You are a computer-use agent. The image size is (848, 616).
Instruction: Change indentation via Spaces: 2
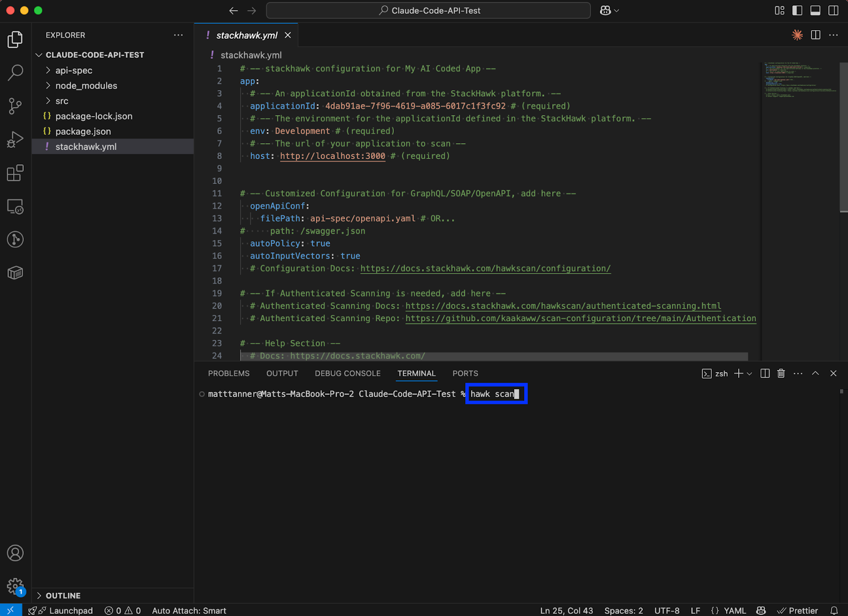(623, 610)
